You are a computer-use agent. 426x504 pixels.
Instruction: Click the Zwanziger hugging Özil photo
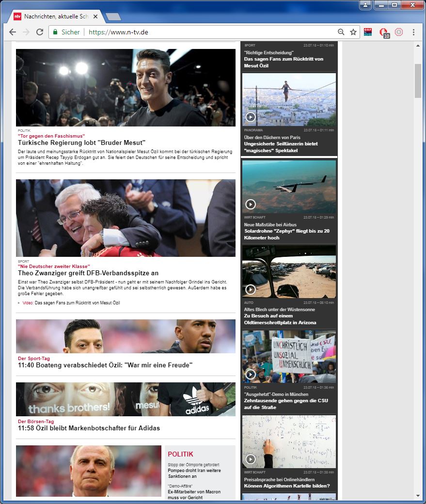coord(126,218)
